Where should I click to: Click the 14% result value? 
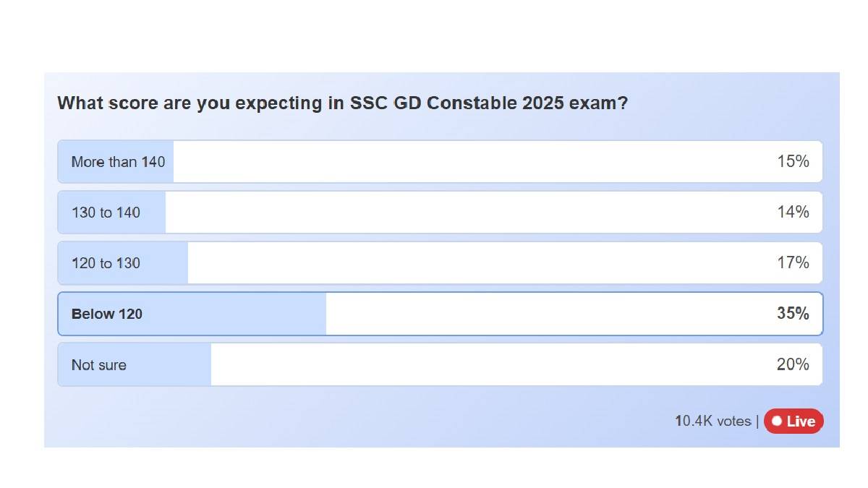(x=793, y=213)
